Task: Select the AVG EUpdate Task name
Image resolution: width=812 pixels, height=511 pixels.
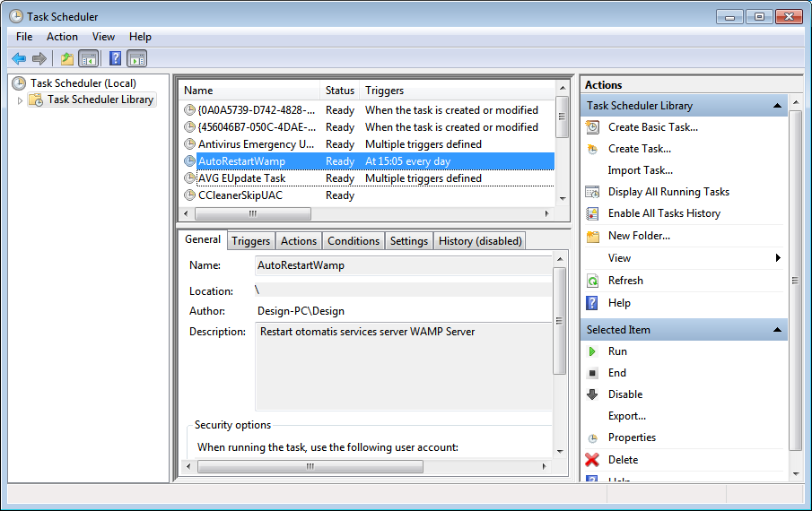Action: tap(242, 178)
